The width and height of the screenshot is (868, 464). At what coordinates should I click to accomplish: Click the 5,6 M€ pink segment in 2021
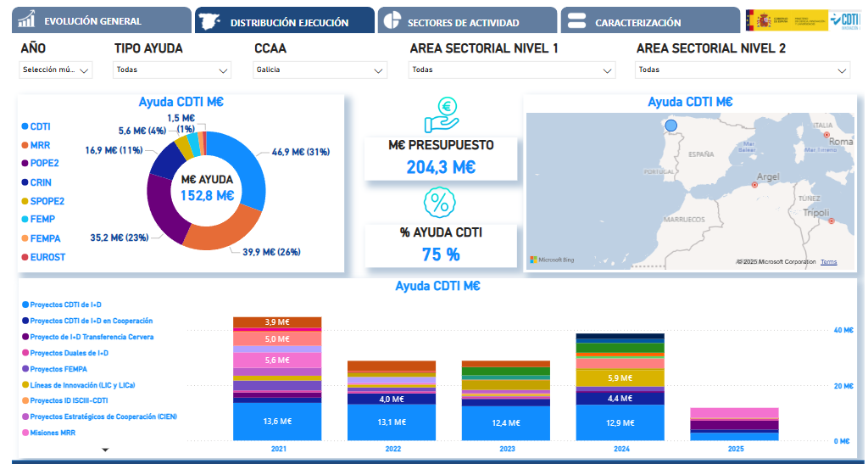(277, 361)
